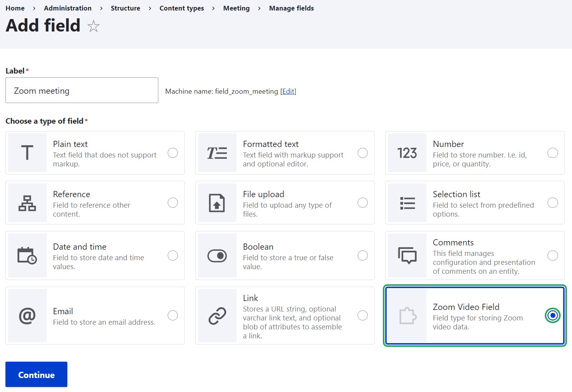Star the Add field page as favorite
The width and height of the screenshot is (572, 392).
pos(93,26)
